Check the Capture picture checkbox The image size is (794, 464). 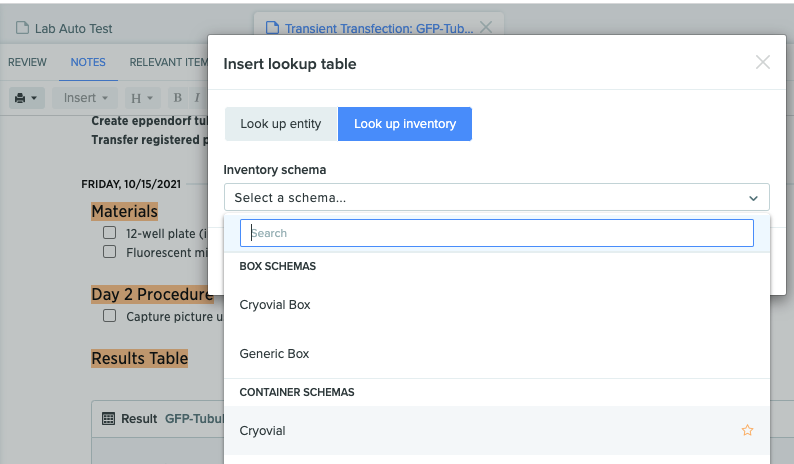[x=110, y=316]
